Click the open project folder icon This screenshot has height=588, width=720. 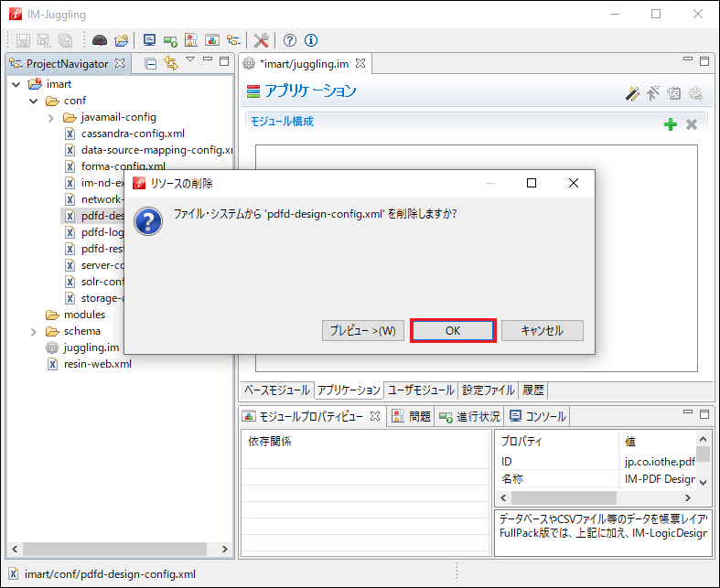coord(122,40)
